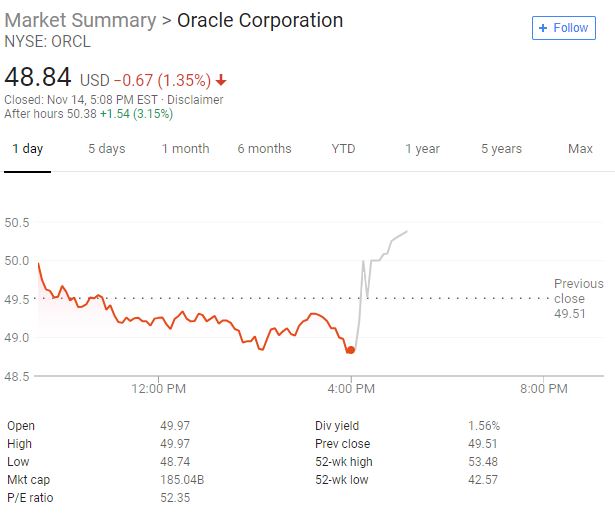Select the YTD chart range
615x516 pixels.
point(343,149)
